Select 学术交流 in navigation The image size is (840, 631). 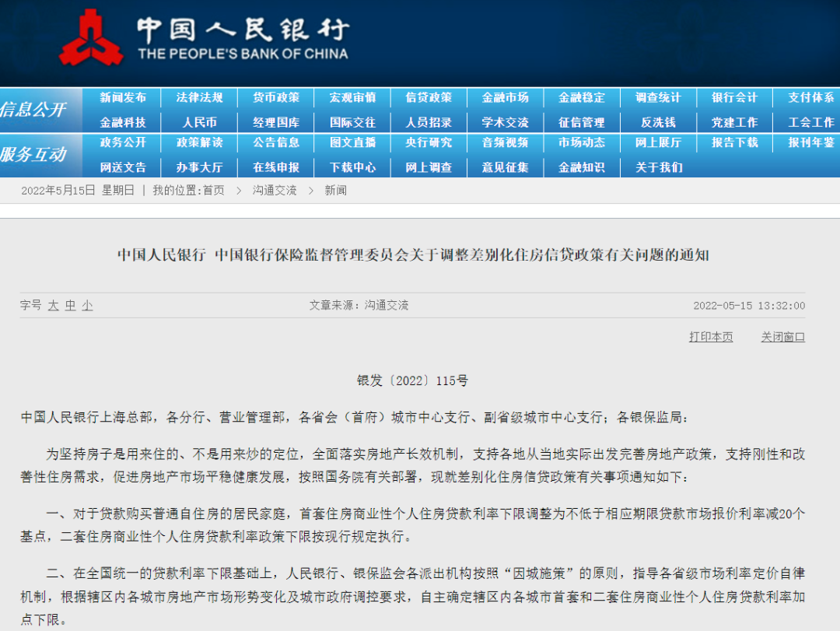(x=506, y=123)
